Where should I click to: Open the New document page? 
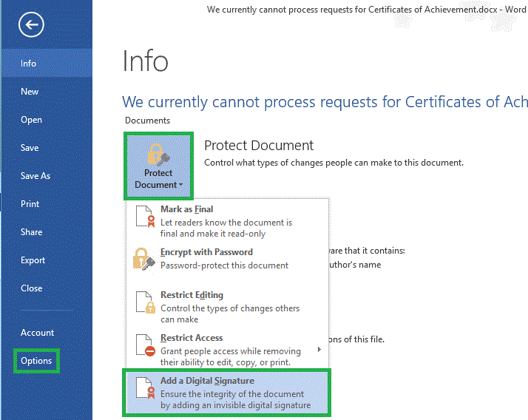[30, 92]
